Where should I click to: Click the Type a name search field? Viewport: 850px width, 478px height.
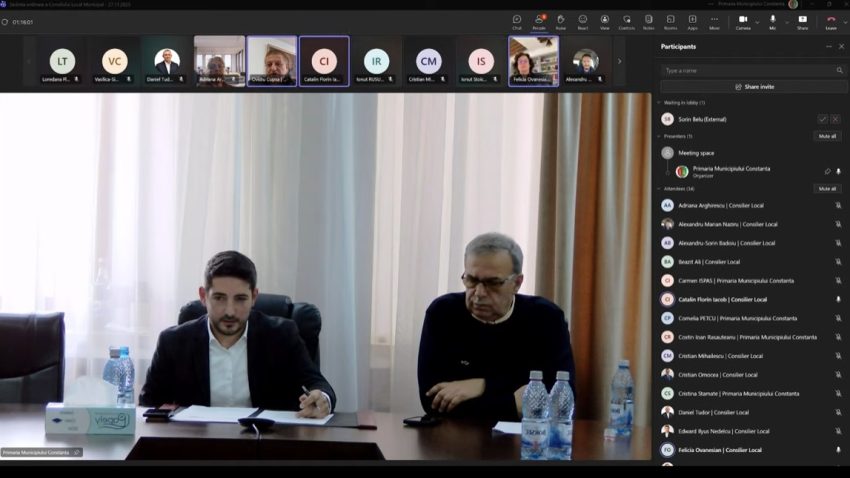(x=752, y=70)
